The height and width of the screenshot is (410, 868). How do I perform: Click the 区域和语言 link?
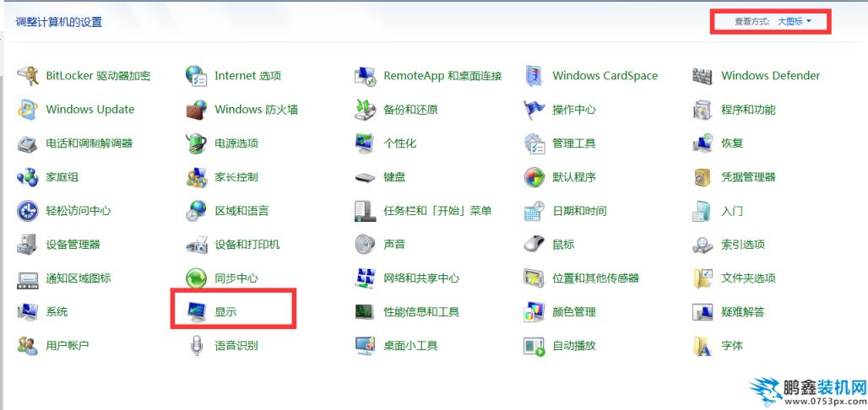[x=242, y=211]
